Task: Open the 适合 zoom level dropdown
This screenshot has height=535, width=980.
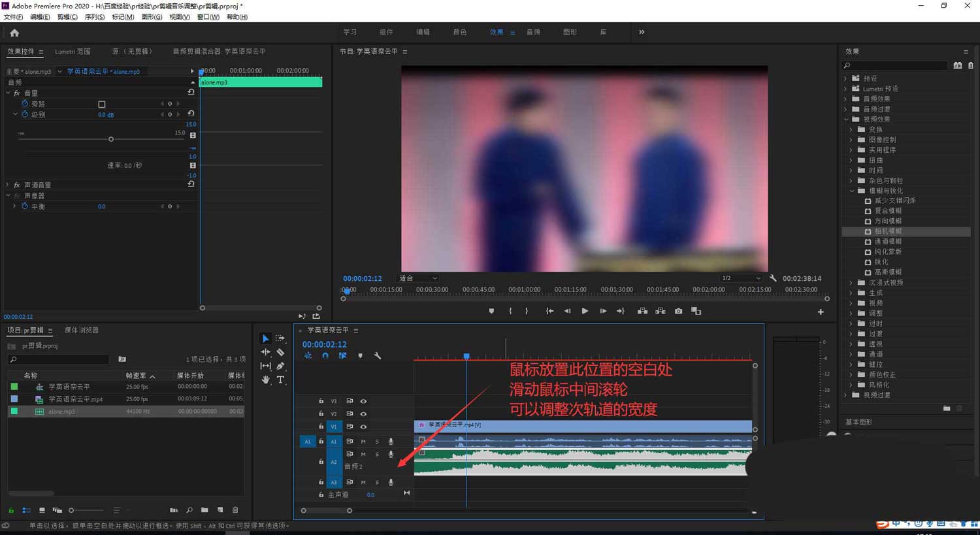Action: 418,278
